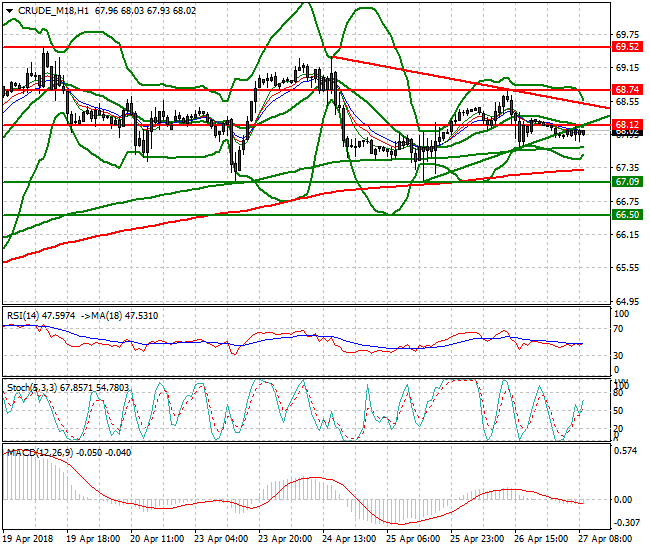Select the 66.15 price scale value

(x=628, y=235)
